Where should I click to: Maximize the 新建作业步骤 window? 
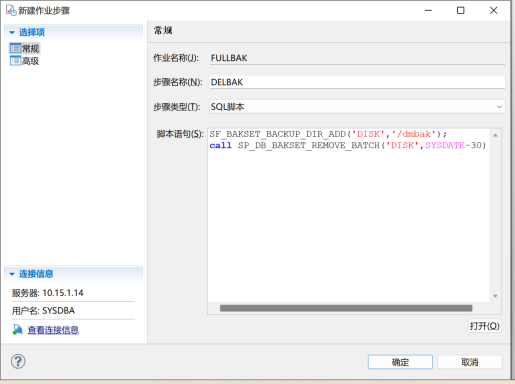[461, 11]
